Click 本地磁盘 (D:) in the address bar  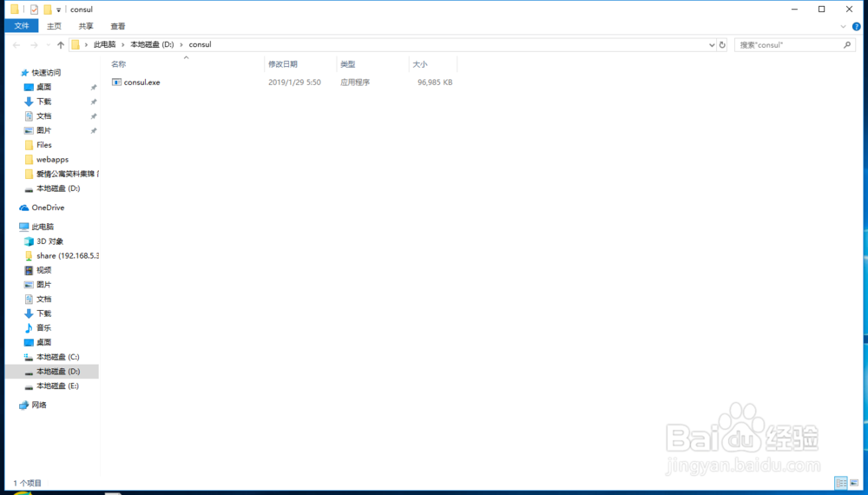(152, 44)
